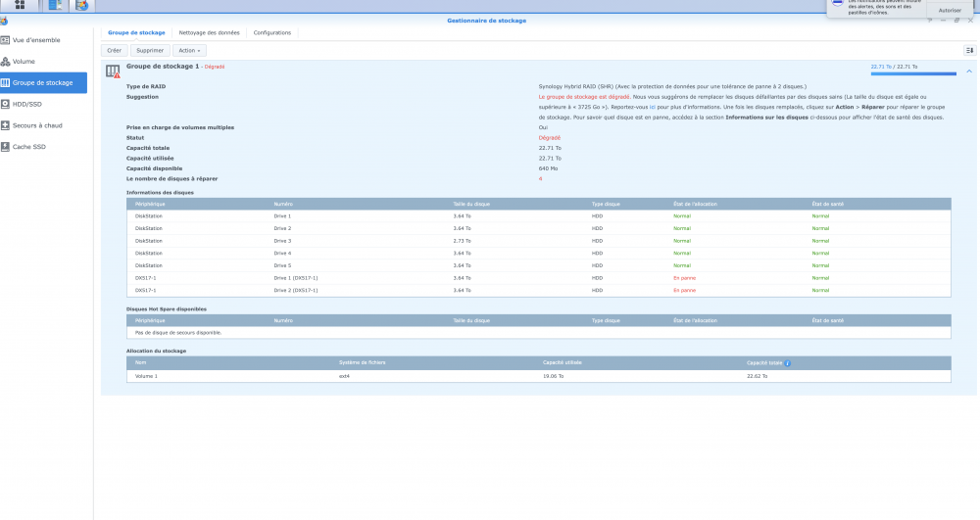Click the 22.71 To usage progress bar
The height and width of the screenshot is (520, 980).
coord(913,73)
